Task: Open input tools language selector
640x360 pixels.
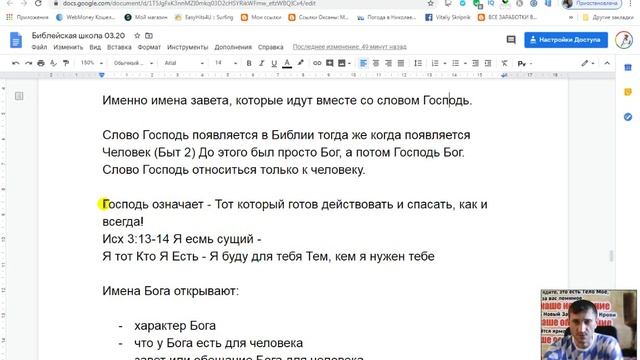Action: coord(524,64)
